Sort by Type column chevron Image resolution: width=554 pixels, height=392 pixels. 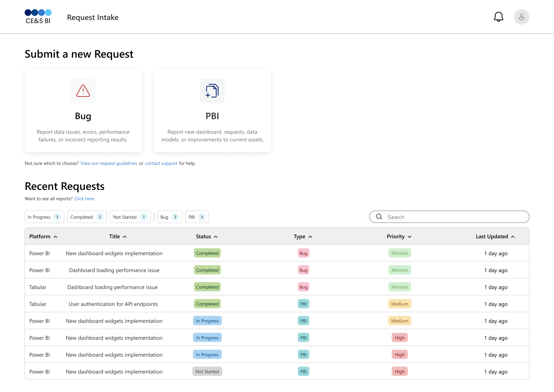(310, 237)
